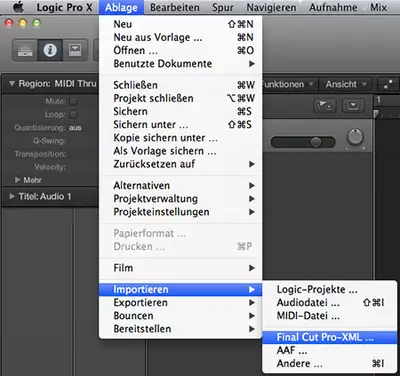Open the Navigieren menu

pyautogui.click(x=271, y=7)
